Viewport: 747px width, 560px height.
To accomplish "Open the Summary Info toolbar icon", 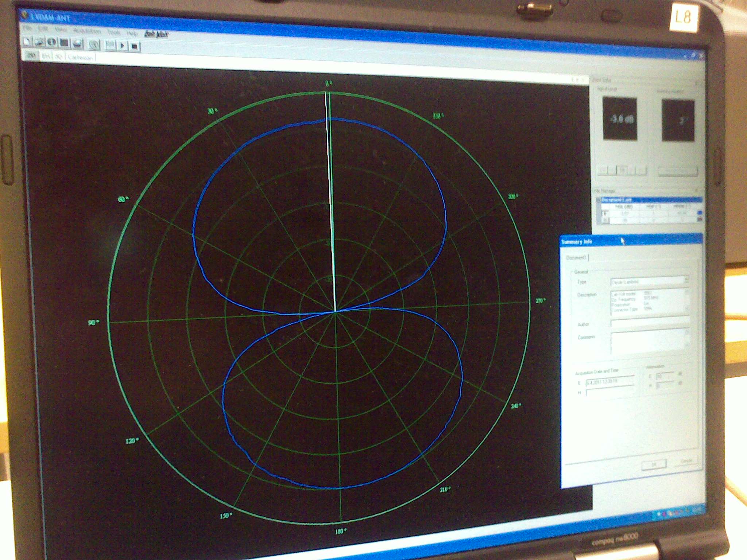I will (51, 42).
